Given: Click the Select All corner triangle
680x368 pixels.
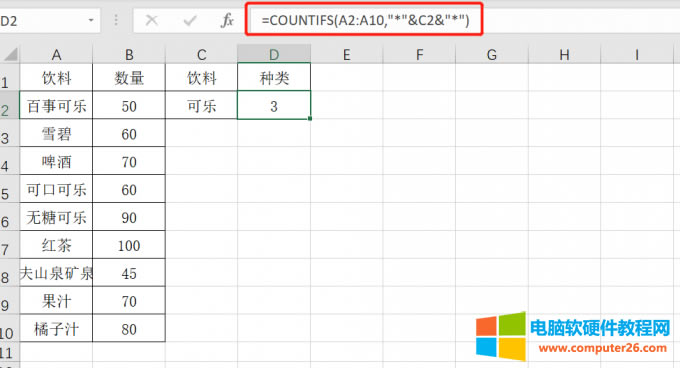Looking at the screenshot, I should [10, 54].
